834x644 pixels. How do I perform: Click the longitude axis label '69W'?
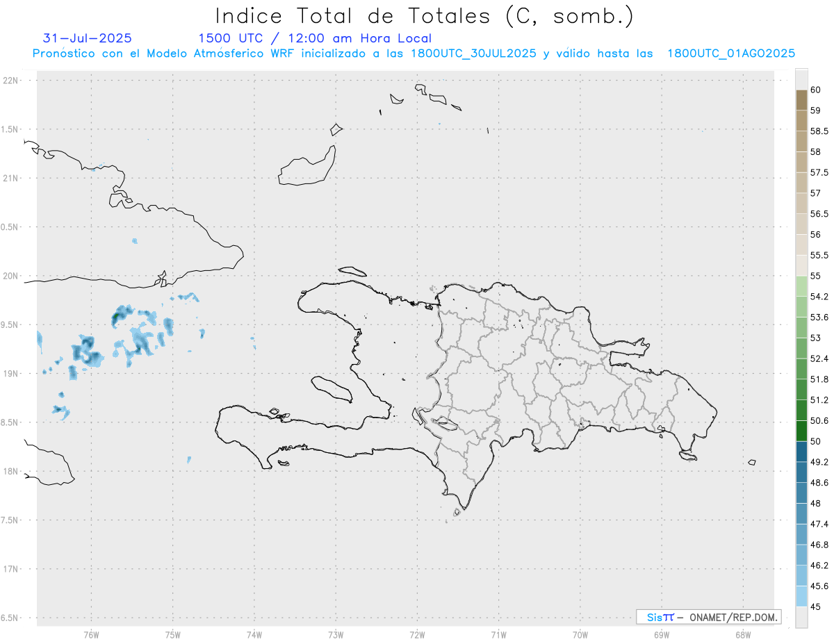coord(662,635)
